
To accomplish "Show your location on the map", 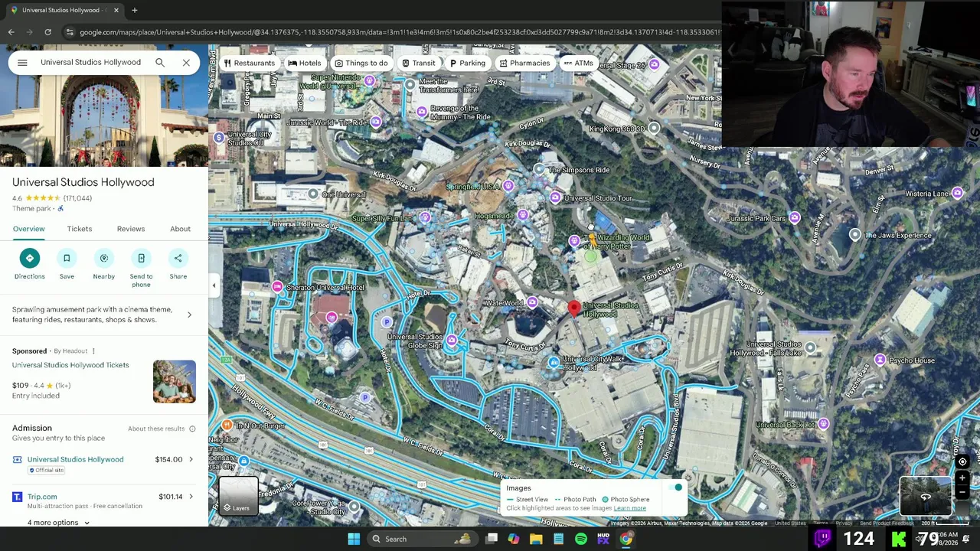I will (x=962, y=461).
